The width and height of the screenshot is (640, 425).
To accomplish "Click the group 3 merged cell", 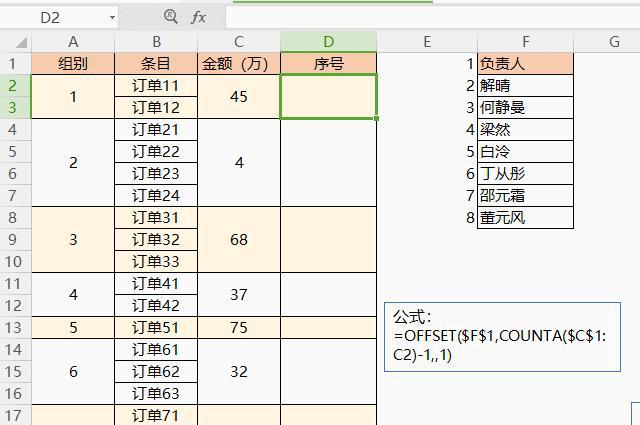I will 73,240.
